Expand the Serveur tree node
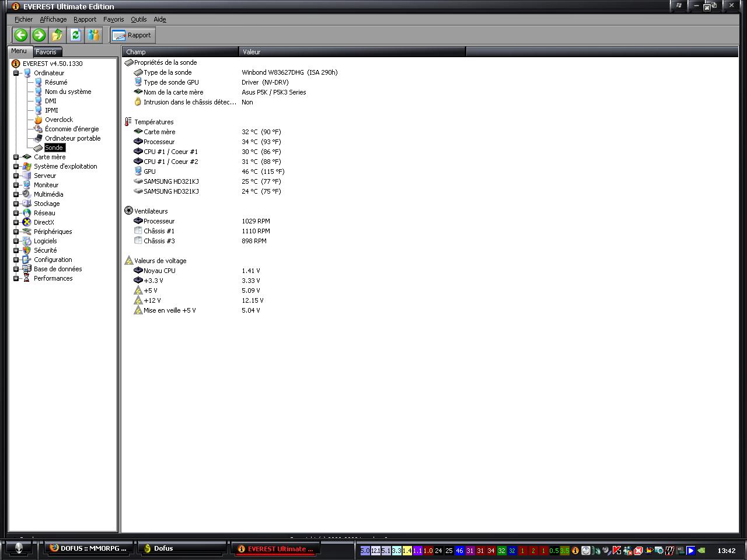This screenshot has height=560, width=747. coord(16,176)
